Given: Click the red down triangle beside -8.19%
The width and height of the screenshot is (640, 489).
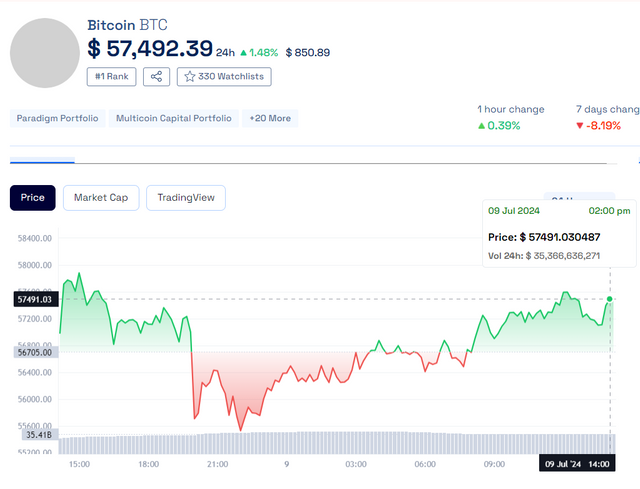Looking at the screenshot, I should coord(580,126).
